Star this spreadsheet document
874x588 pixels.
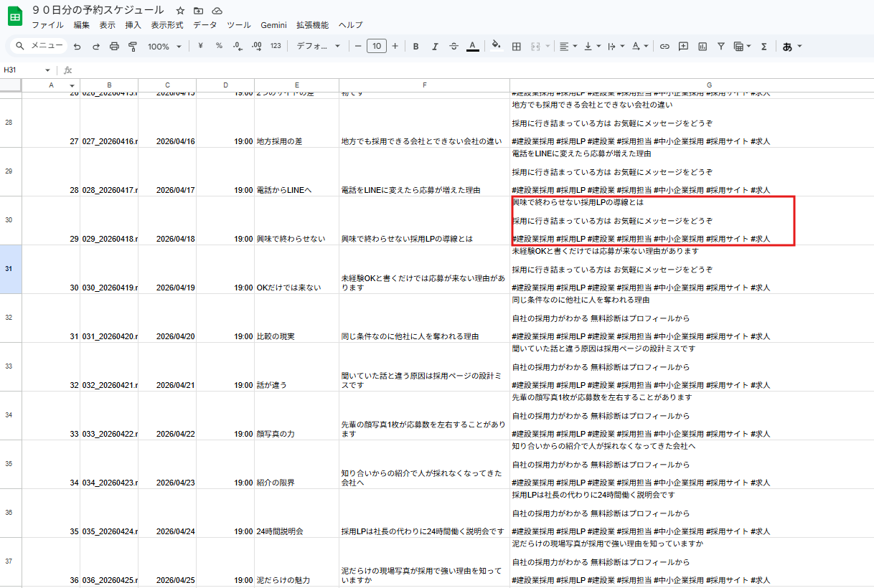(x=180, y=11)
